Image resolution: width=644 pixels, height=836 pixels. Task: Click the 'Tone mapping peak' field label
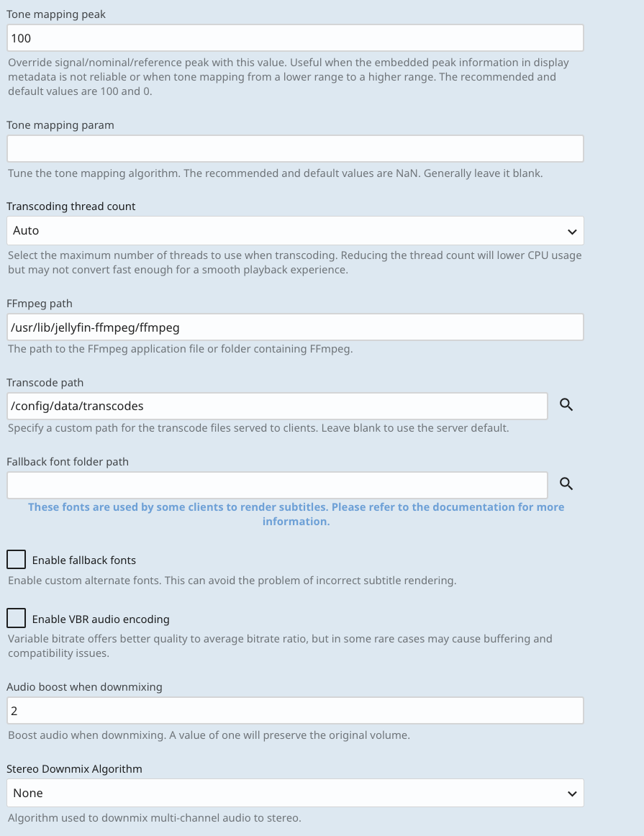coord(56,14)
